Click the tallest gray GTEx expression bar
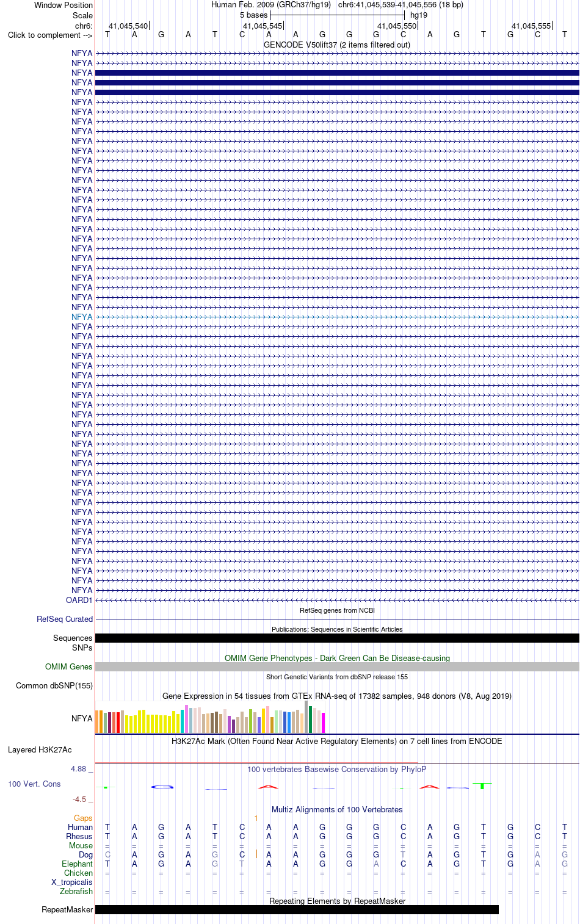This screenshot has height=924, width=580. coord(306,716)
